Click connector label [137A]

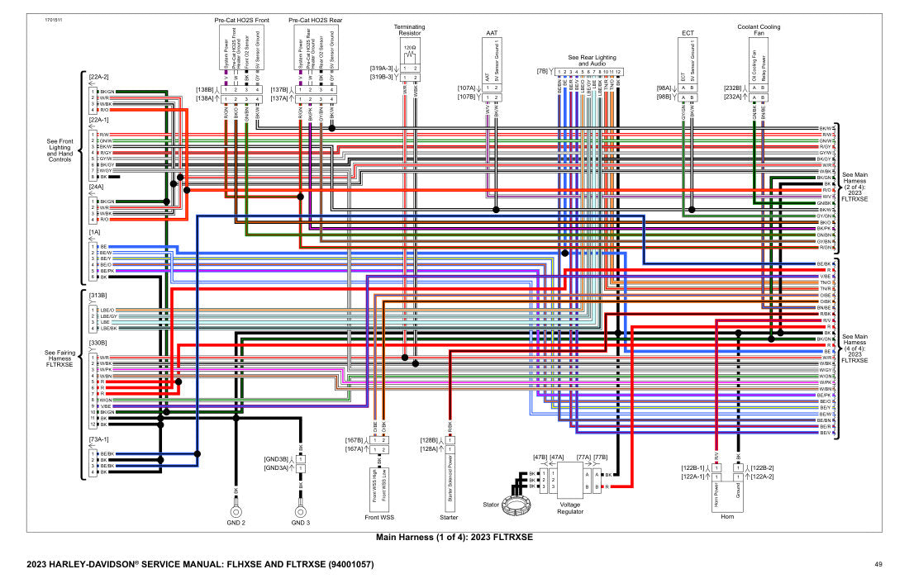(x=279, y=98)
